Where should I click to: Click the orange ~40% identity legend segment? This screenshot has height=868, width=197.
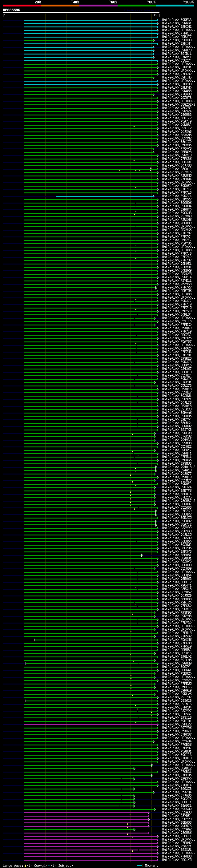60,6
